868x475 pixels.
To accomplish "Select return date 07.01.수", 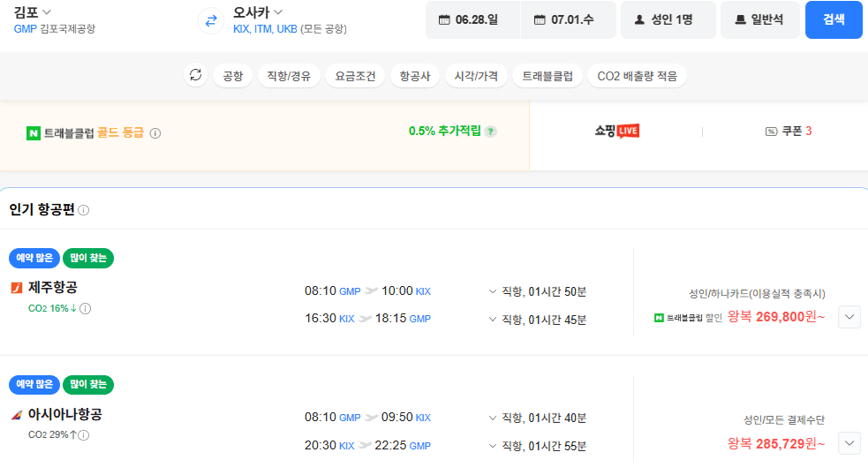I will [569, 20].
